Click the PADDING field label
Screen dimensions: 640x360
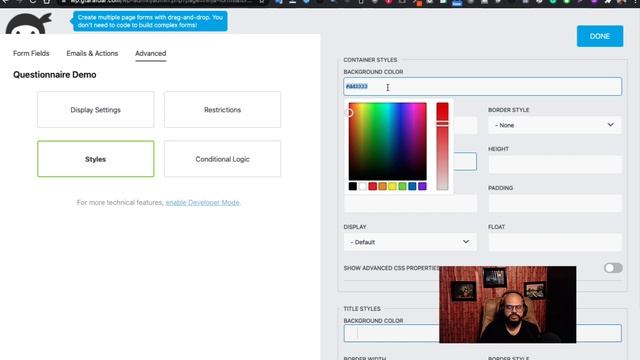point(500,188)
